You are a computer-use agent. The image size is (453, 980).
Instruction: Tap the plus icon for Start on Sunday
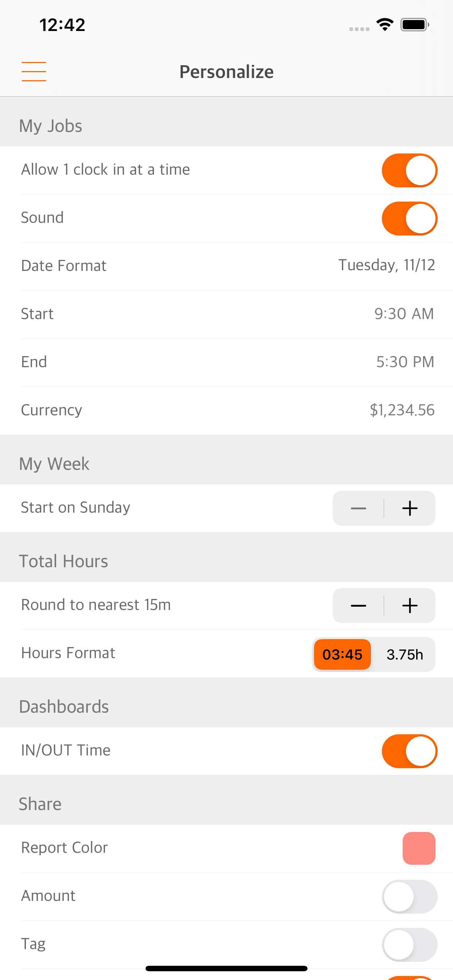pyautogui.click(x=410, y=508)
